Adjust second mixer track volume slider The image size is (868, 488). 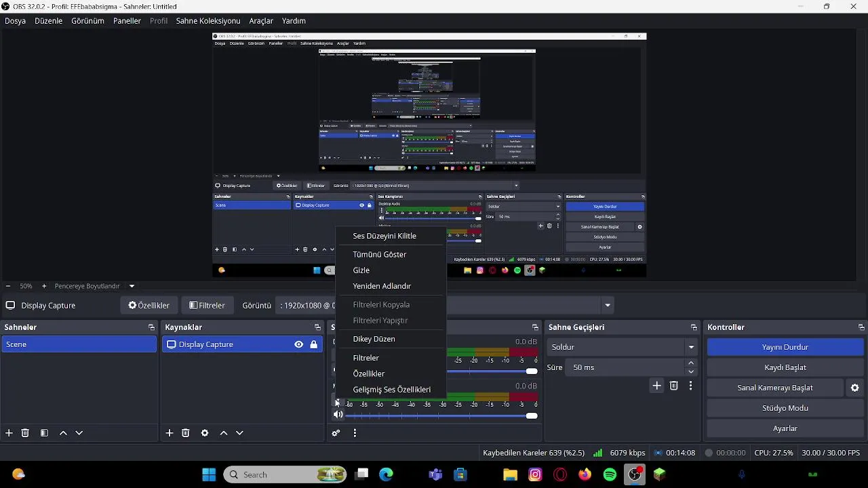442,415
